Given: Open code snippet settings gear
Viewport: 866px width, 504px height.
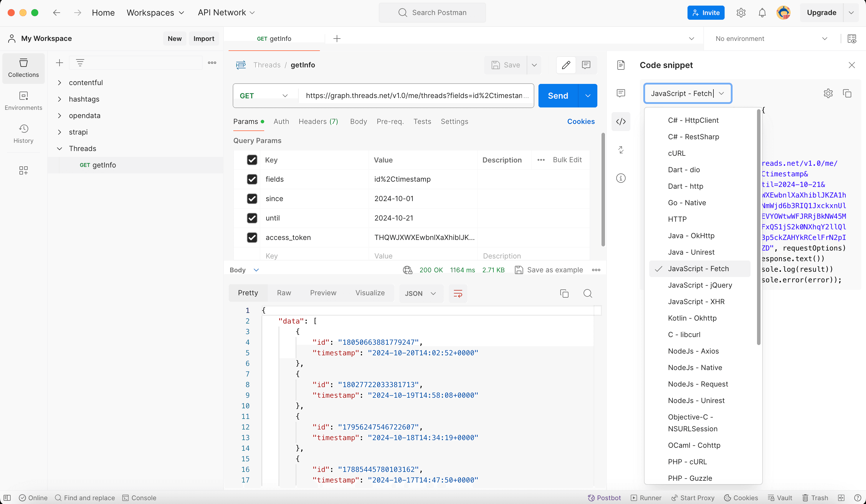Looking at the screenshot, I should (x=828, y=93).
